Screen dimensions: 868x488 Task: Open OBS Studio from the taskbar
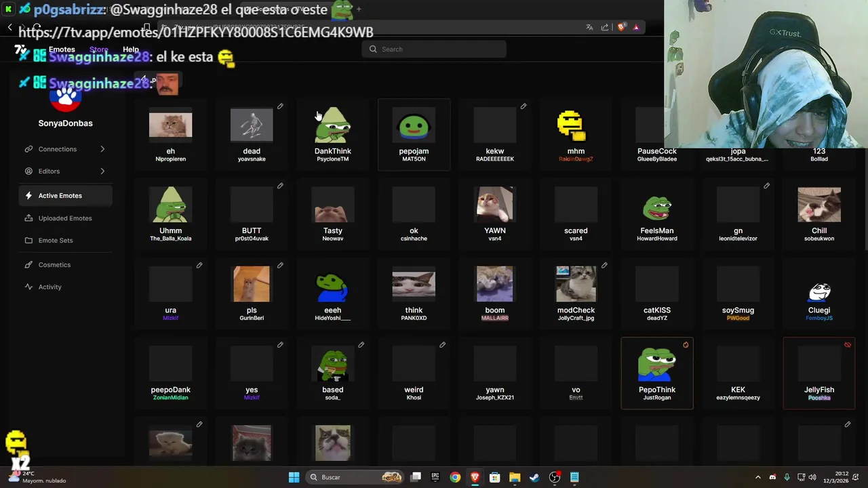555,477
